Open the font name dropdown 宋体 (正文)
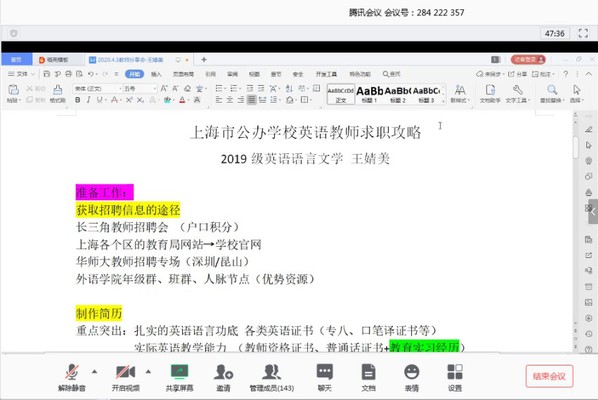 pyautogui.click(x=97, y=88)
